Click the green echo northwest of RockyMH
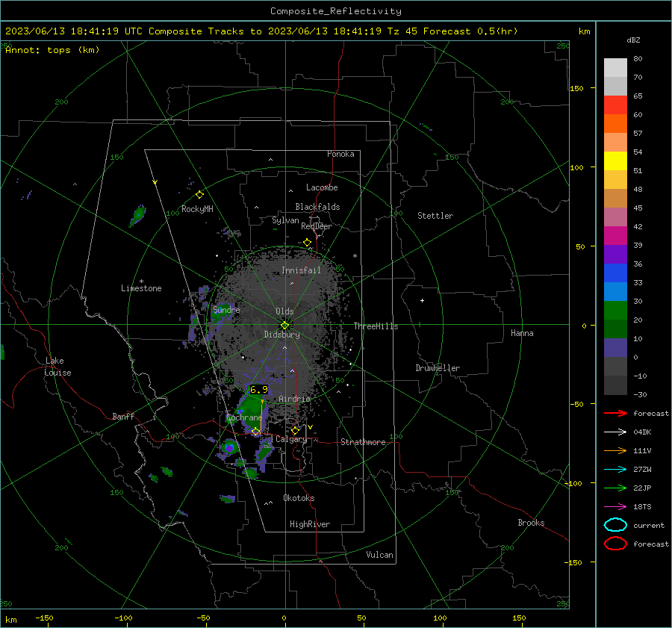 [x=138, y=215]
